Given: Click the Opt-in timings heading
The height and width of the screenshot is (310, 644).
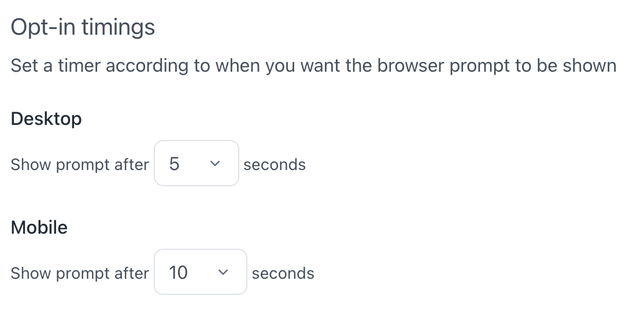Looking at the screenshot, I should click(83, 27).
